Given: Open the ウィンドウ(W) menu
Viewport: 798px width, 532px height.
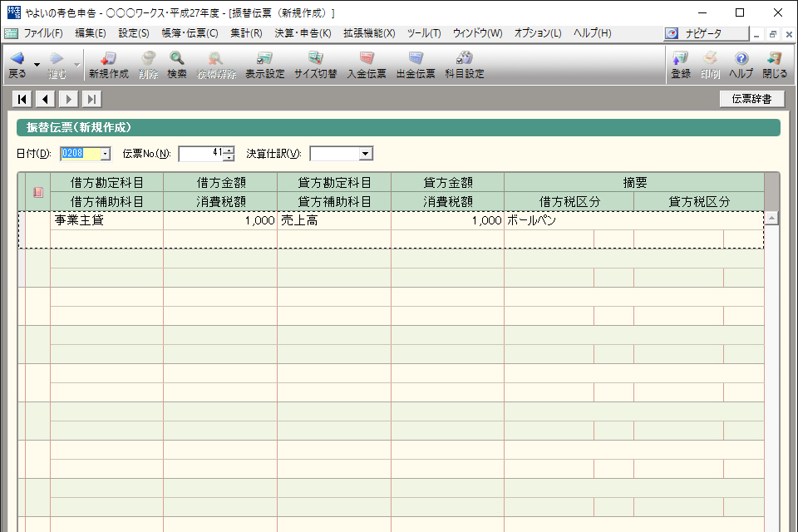Looking at the screenshot, I should point(477,33).
